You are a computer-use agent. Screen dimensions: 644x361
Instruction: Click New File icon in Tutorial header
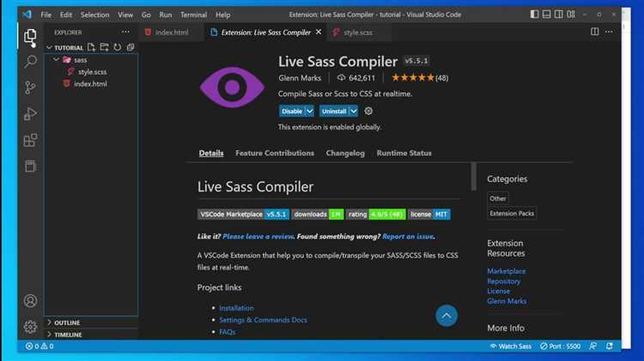pos(91,47)
